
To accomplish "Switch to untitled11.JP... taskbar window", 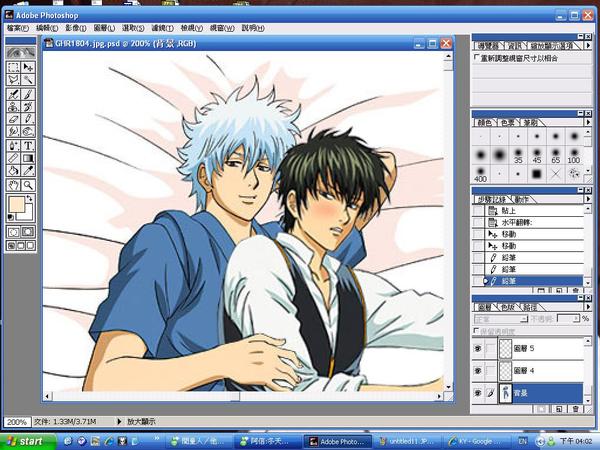I will pos(406,442).
